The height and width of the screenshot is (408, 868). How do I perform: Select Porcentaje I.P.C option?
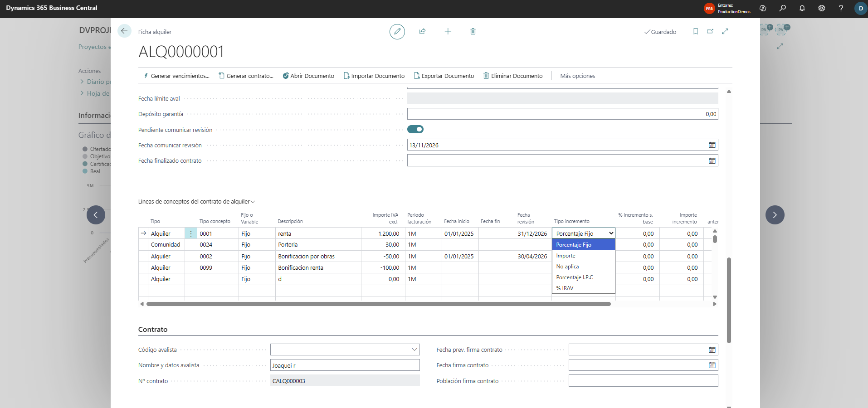[583, 277]
